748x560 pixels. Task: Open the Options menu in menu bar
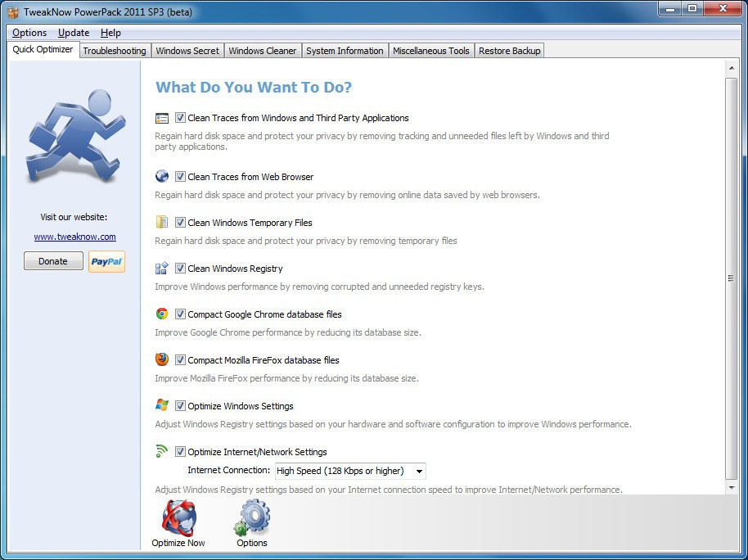pyautogui.click(x=29, y=33)
